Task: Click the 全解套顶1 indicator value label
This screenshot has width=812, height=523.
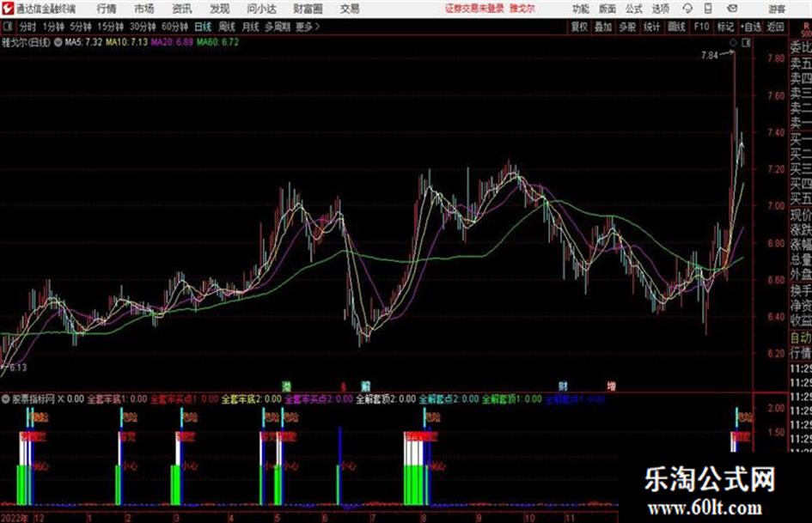Action: tap(512, 399)
